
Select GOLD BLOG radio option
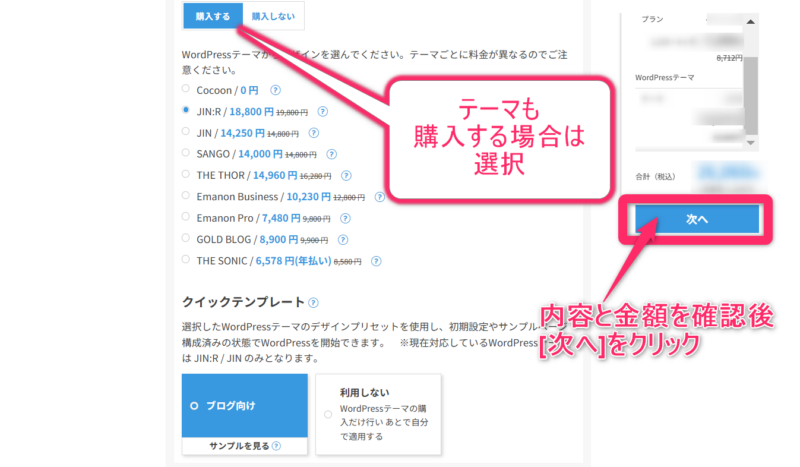[186, 238]
